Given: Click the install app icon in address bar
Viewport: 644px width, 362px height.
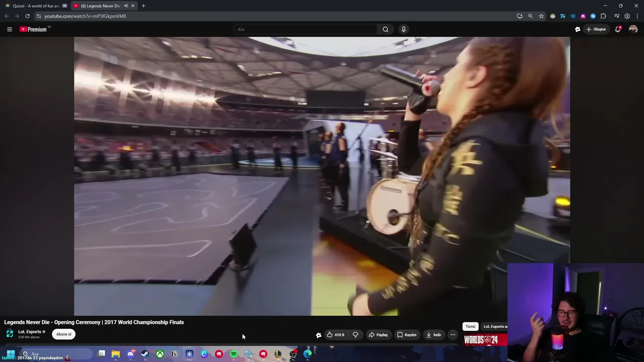Looking at the screenshot, I should 520,16.
